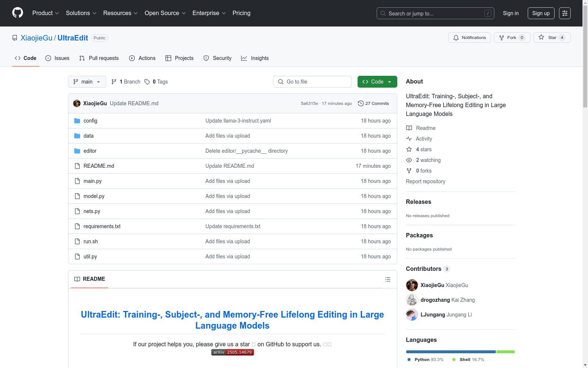The height and width of the screenshot is (368, 588).
Task: Open drogozhang contributor avatar
Action: pos(412,300)
